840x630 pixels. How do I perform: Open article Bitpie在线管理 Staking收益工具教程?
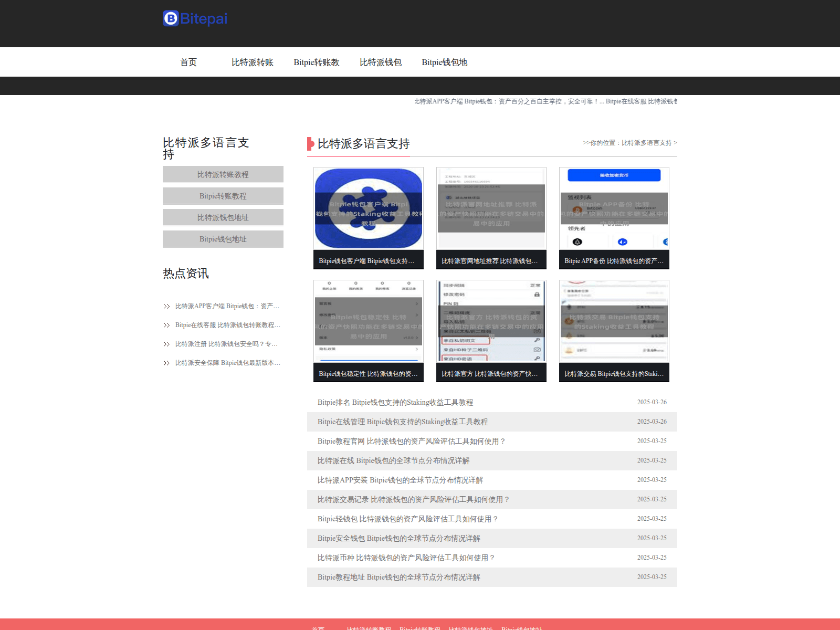pyautogui.click(x=403, y=422)
